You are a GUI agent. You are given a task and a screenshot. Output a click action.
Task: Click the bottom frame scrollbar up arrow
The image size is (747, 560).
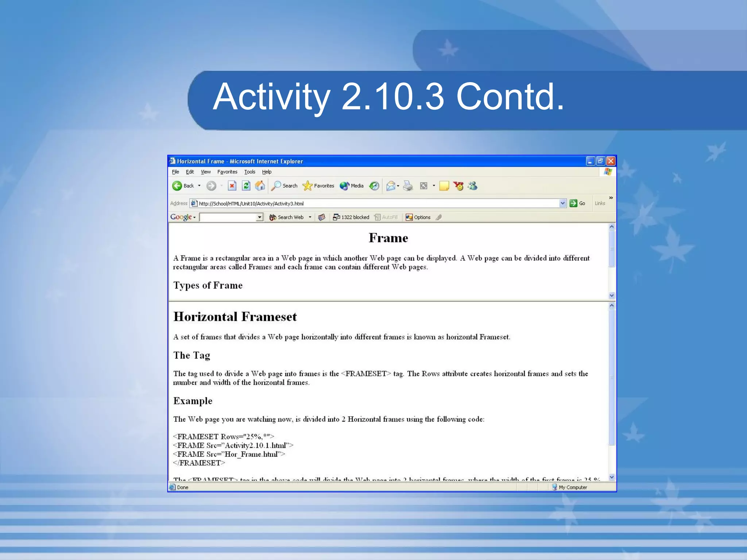coord(612,306)
